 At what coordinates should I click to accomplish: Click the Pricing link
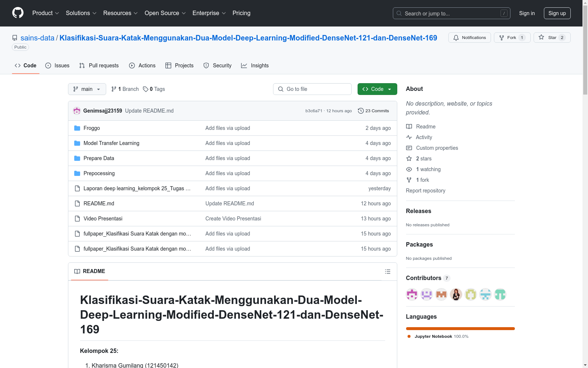(x=241, y=13)
